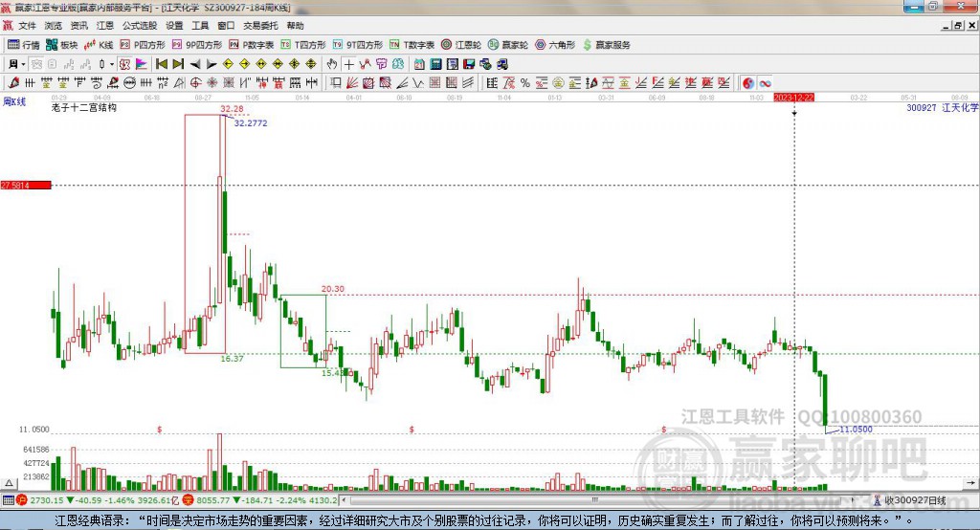Image resolution: width=980 pixels, height=530 pixels.
Task: Click the 16.37 support level label
Action: pos(232,359)
